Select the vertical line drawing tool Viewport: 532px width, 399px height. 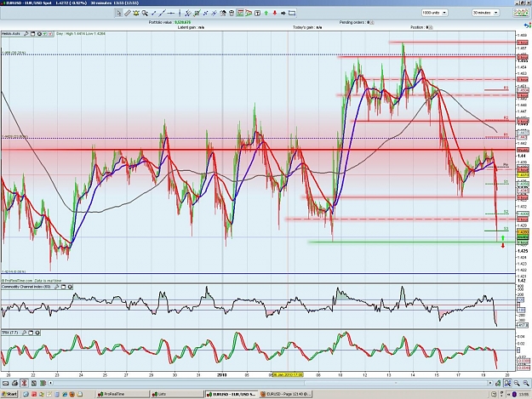pyautogui.click(x=180, y=14)
